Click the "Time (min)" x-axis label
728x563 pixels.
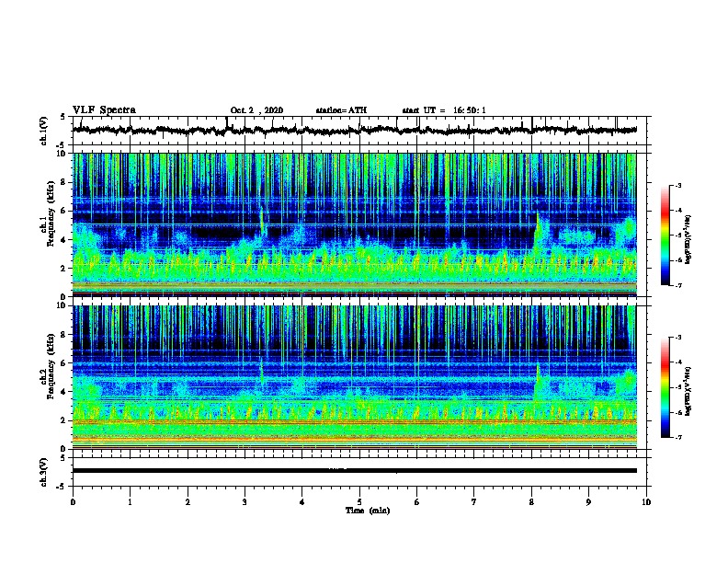pyautogui.click(x=368, y=511)
